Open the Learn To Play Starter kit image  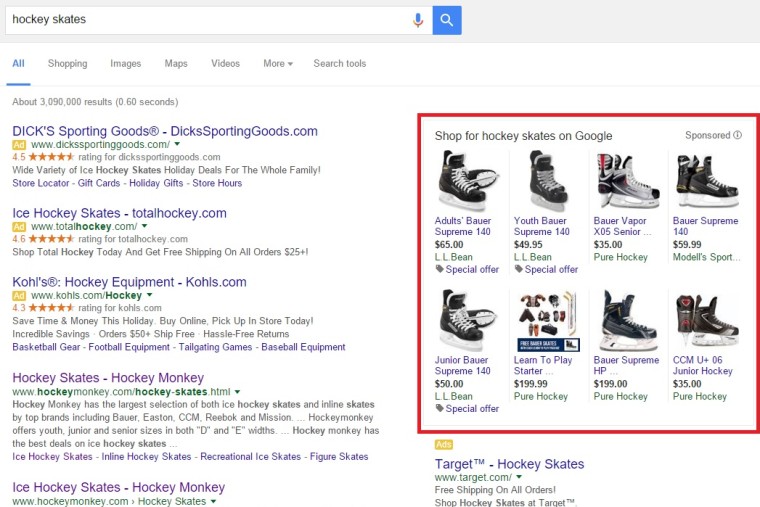tap(547, 321)
